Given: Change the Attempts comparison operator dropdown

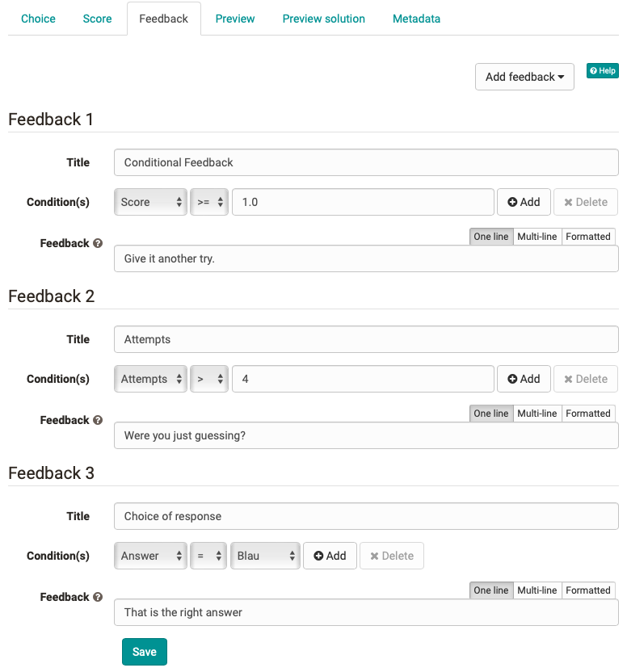Looking at the screenshot, I should coord(208,379).
